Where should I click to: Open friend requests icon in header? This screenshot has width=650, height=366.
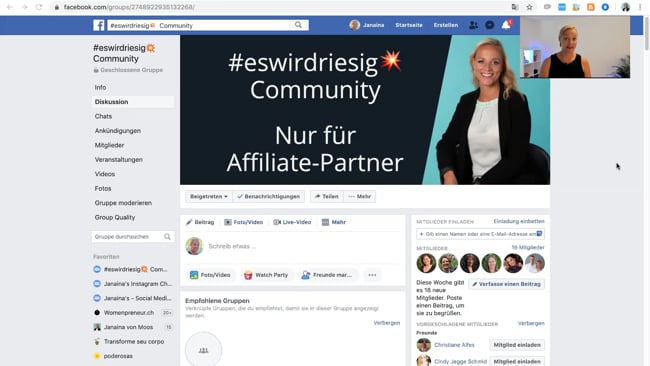coord(473,25)
